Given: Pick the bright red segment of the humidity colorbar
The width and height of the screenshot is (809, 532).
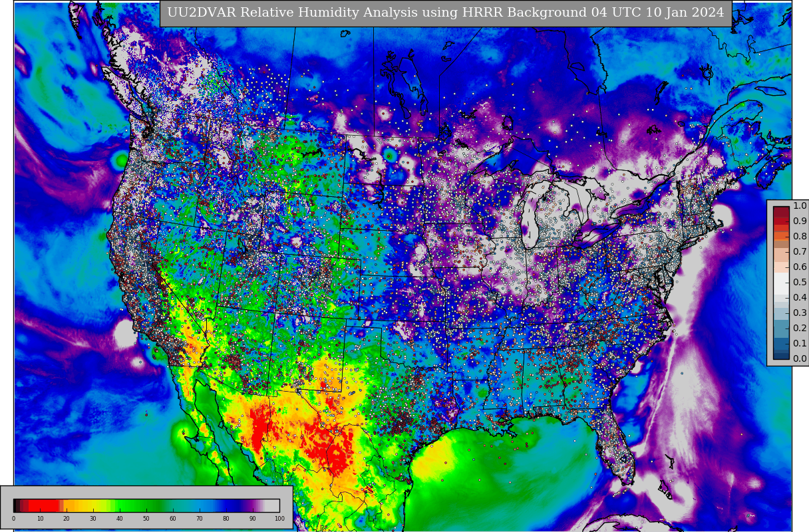Looking at the screenshot, I should coord(43,505).
